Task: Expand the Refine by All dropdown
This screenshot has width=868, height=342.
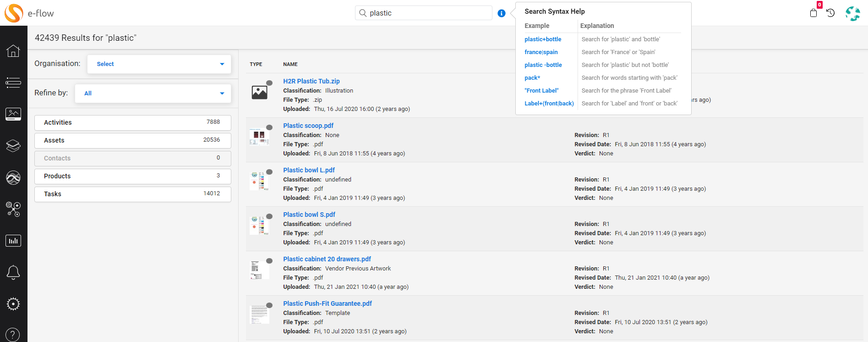Action: [x=153, y=94]
